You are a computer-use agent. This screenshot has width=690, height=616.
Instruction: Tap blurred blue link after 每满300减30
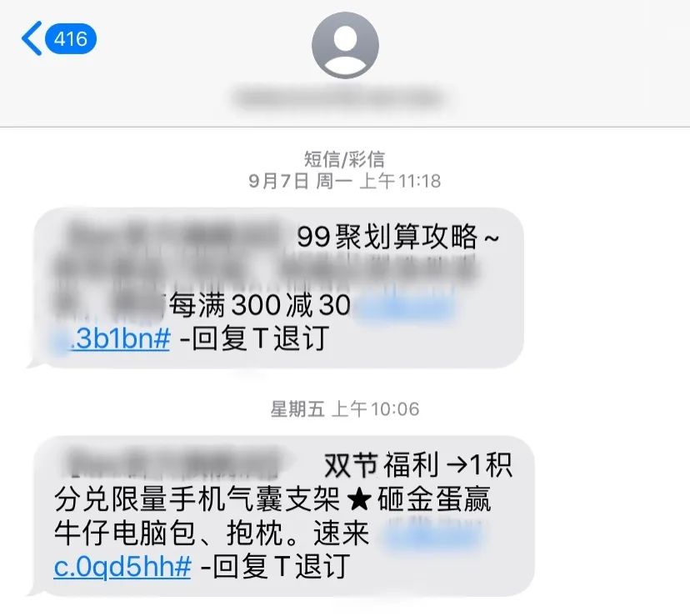[x=404, y=305]
